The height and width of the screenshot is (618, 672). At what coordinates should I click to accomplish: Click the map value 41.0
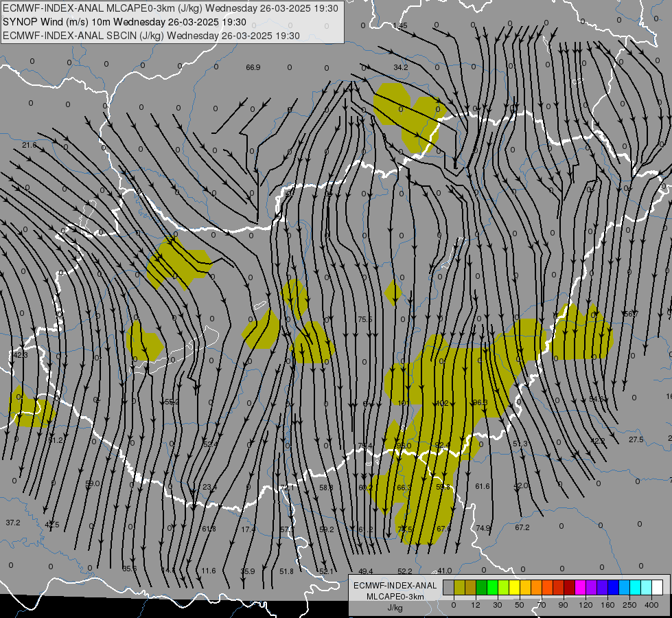pos(444,571)
